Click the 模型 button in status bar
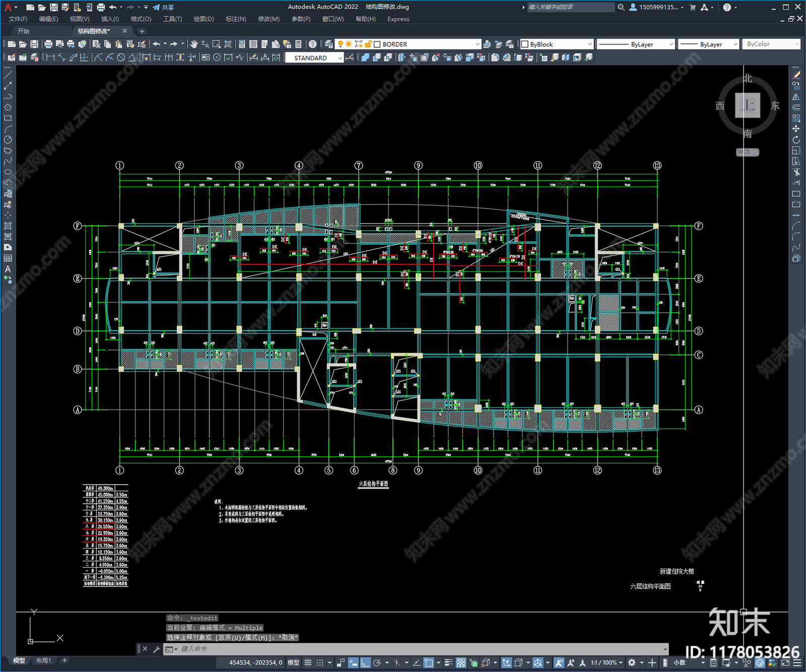Viewport: 806px width, 672px height. pos(293,662)
